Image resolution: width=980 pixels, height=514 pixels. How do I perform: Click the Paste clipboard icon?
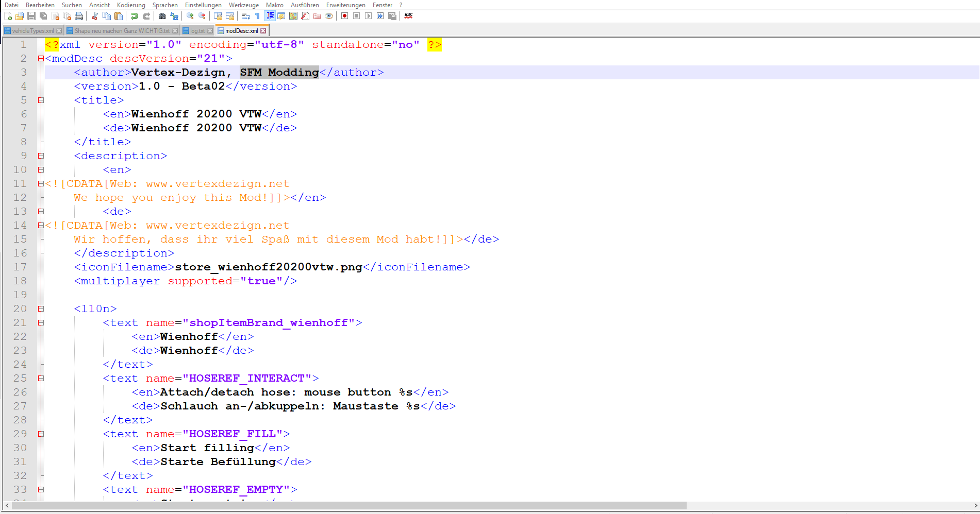(x=119, y=16)
